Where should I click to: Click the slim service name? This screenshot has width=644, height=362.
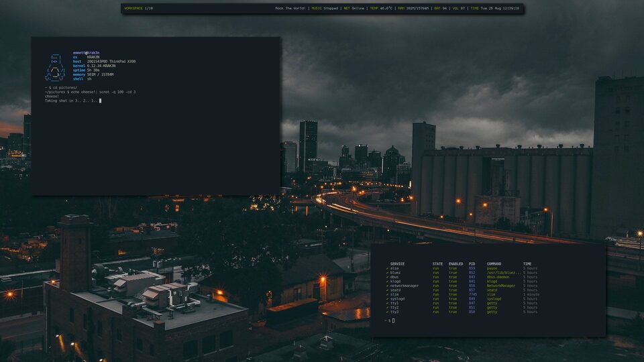tap(394, 294)
